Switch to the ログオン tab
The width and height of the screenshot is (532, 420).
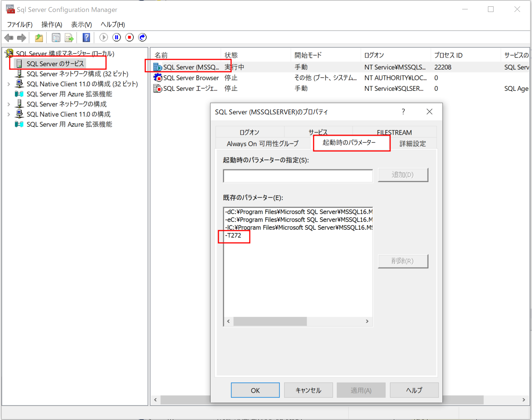coord(249,132)
